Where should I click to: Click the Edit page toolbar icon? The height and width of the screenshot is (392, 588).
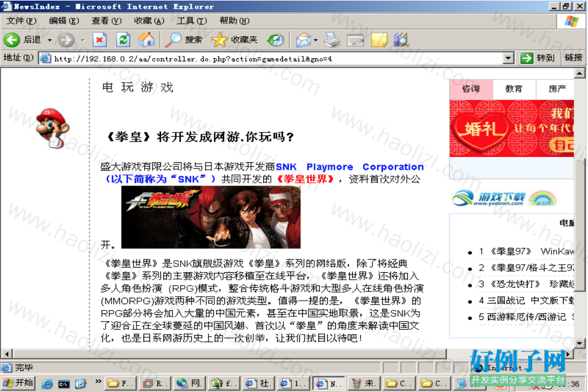click(x=355, y=40)
